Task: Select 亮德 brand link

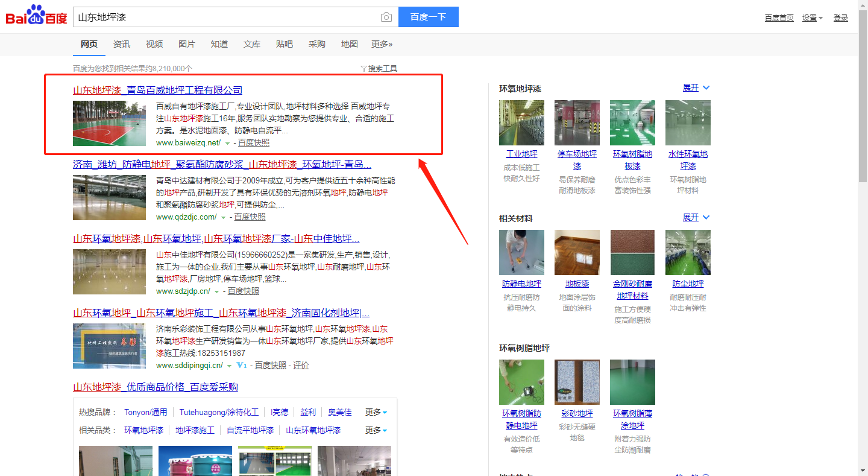Action: point(280,413)
